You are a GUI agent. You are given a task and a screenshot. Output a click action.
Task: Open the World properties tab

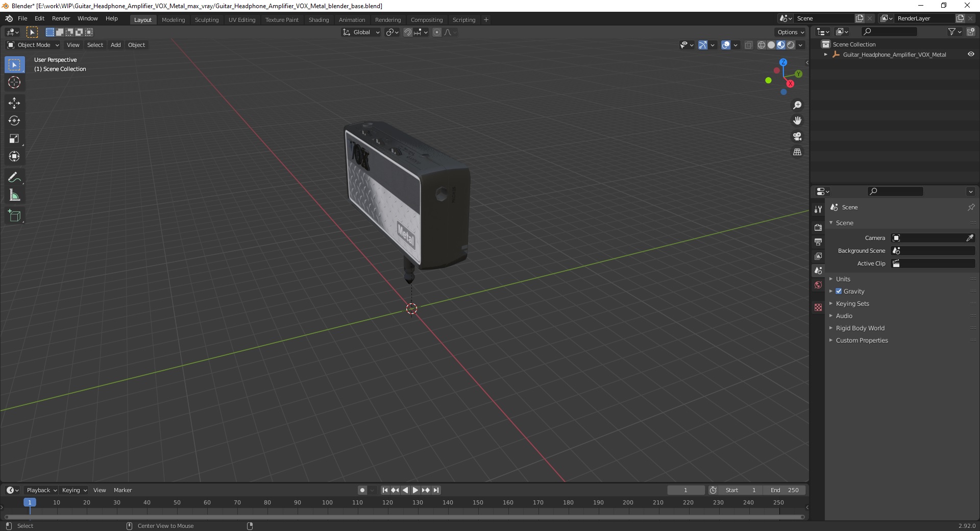coord(818,285)
